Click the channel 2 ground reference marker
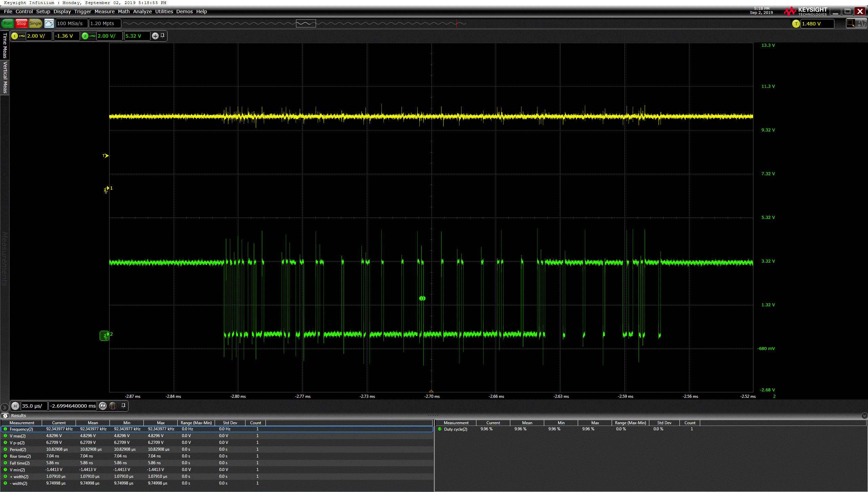 [105, 335]
